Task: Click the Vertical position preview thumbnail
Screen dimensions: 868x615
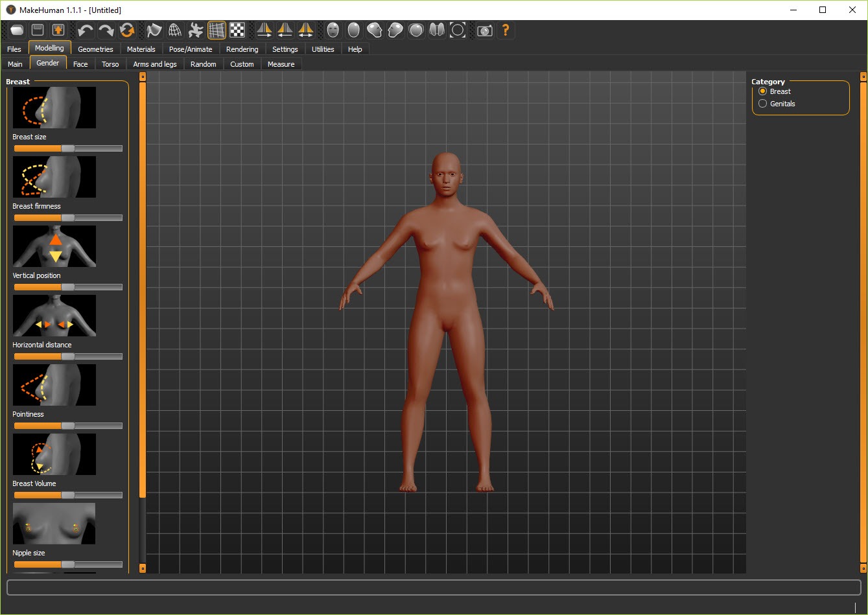Action: click(54, 246)
